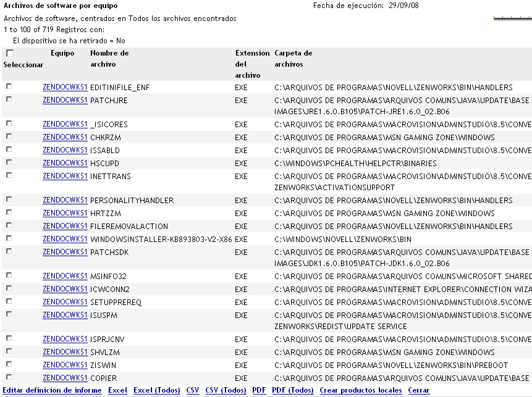Click the file name FILEREMOVALACTION
Viewport: 532px width, 397px height.
pos(129,227)
